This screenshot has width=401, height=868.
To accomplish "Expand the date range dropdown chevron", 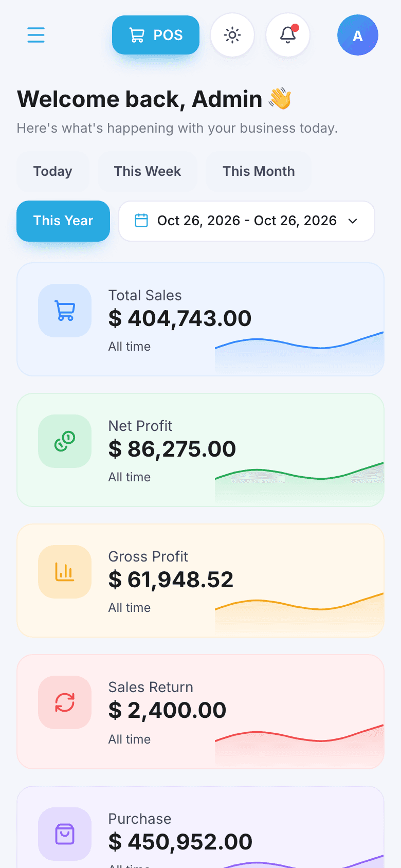I will pos(353,221).
